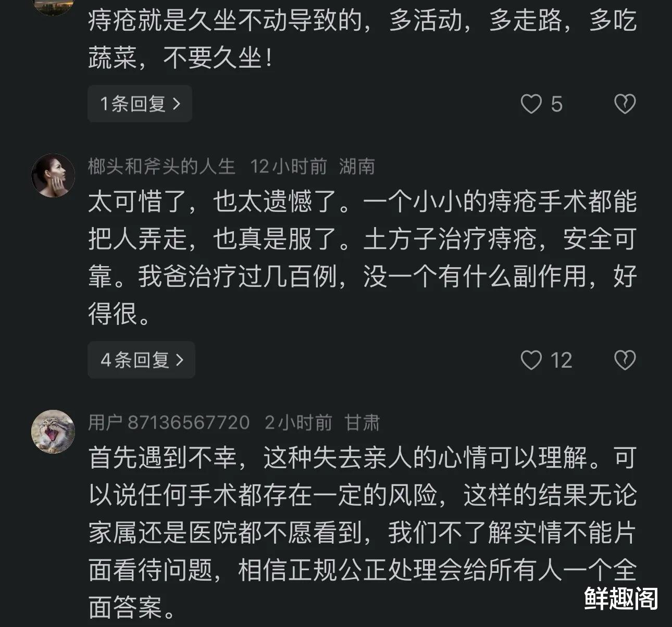Tap the 太可惜了 comment text to reply
This screenshot has height=627, width=672.
point(363,258)
